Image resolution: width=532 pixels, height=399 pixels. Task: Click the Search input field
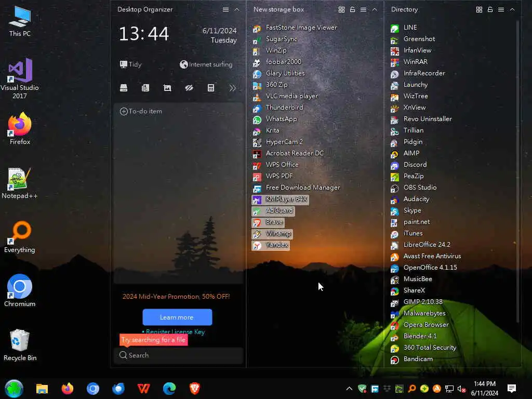pyautogui.click(x=179, y=355)
